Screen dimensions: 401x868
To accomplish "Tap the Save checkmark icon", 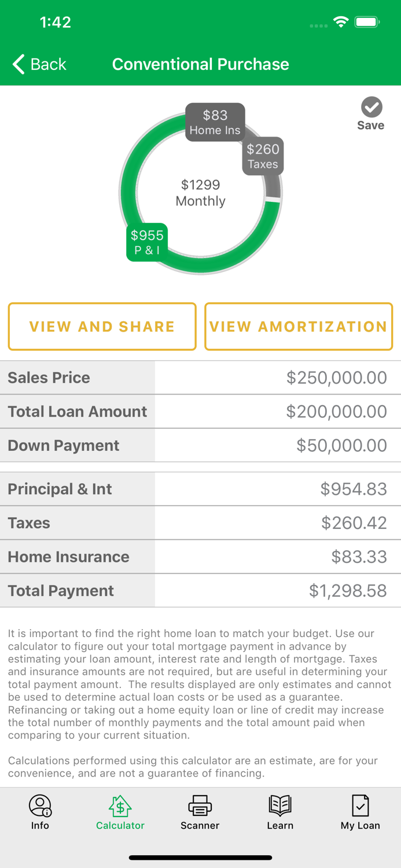I will 371,107.
